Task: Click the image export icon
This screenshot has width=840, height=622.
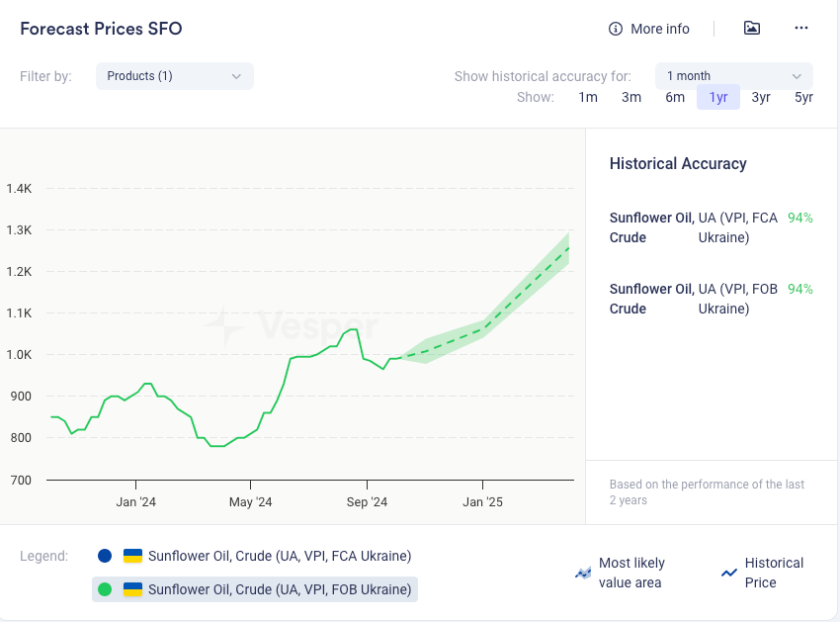Action: click(752, 28)
